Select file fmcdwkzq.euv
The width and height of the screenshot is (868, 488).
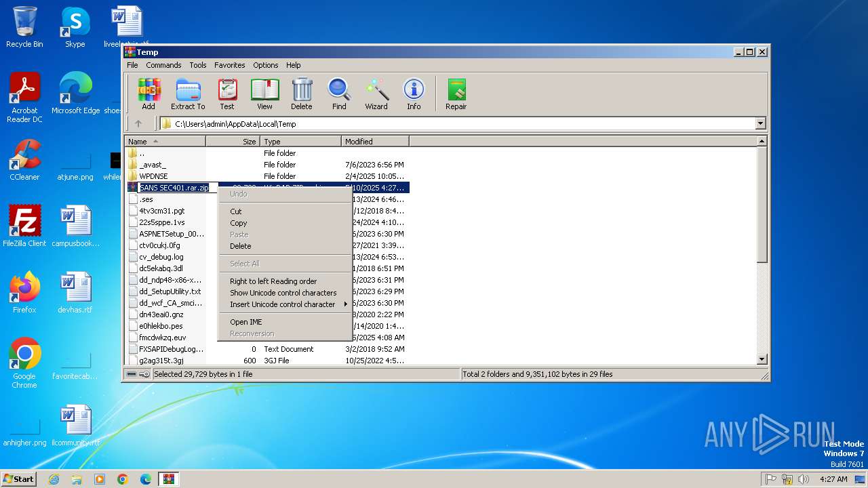162,338
